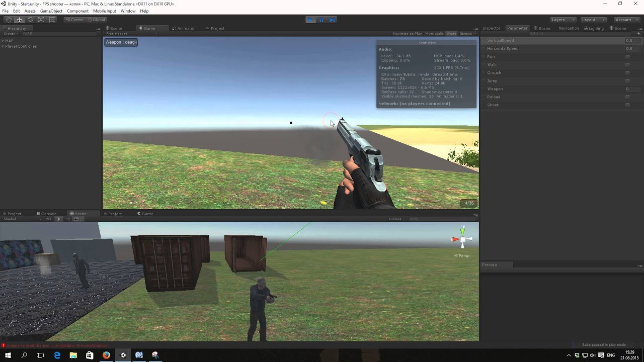The height and width of the screenshot is (362, 644).
Task: Toggle scene audio speaker icon in Scene view
Action: [68, 219]
